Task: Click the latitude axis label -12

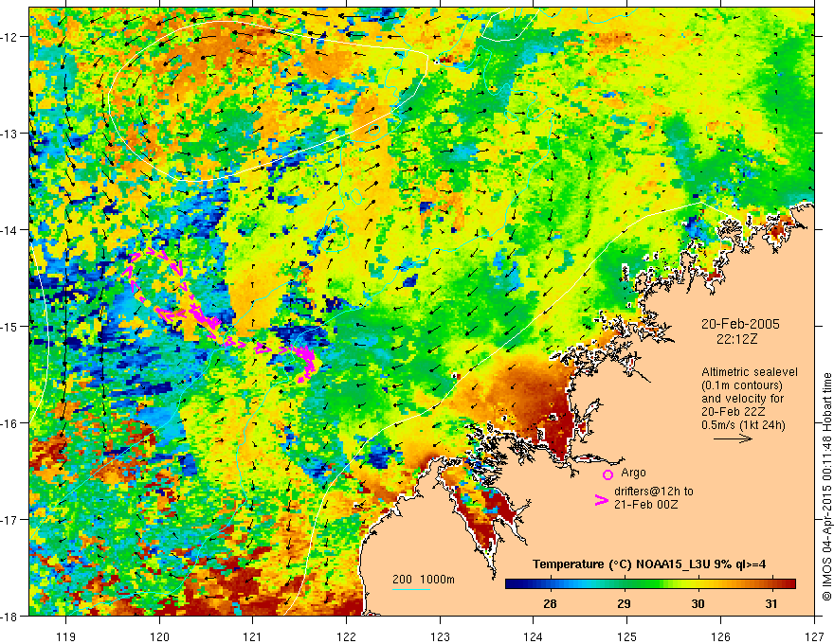Action: (x=9, y=37)
